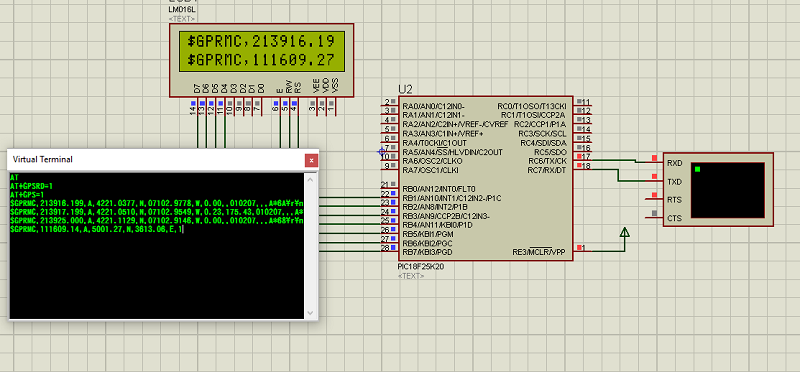Click the virtual terminal instrument black screen
800x372 pixels.
coord(728,190)
